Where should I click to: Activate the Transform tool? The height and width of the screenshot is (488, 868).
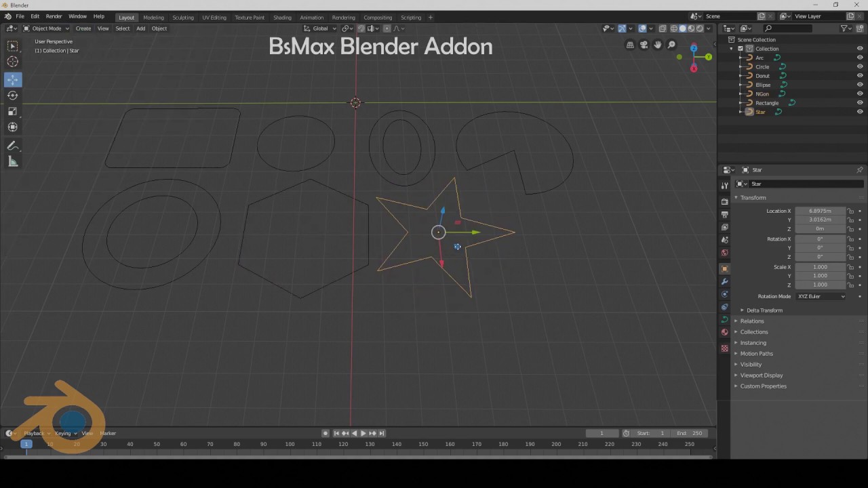click(x=12, y=127)
